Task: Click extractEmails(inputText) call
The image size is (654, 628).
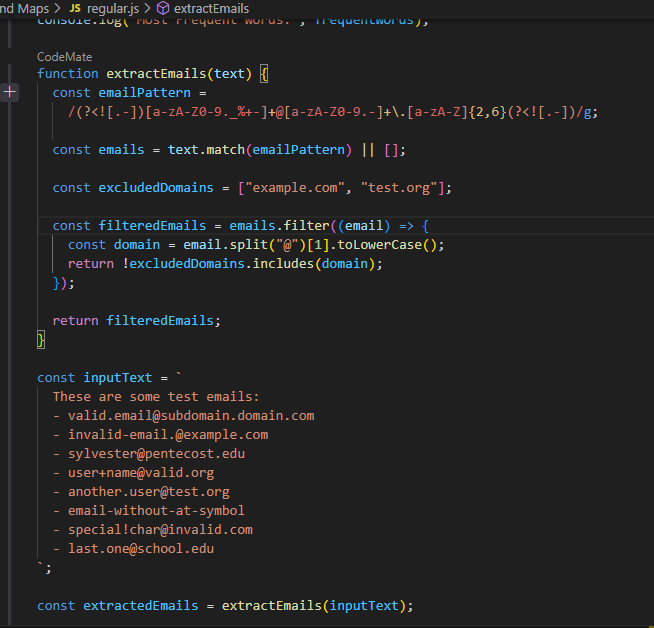Action: click(x=314, y=605)
